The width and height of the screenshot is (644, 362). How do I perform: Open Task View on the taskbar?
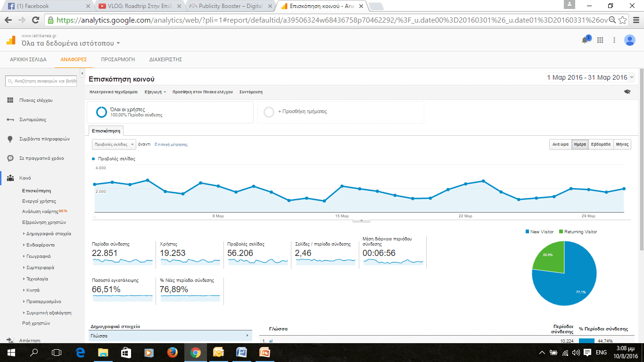click(x=57, y=352)
